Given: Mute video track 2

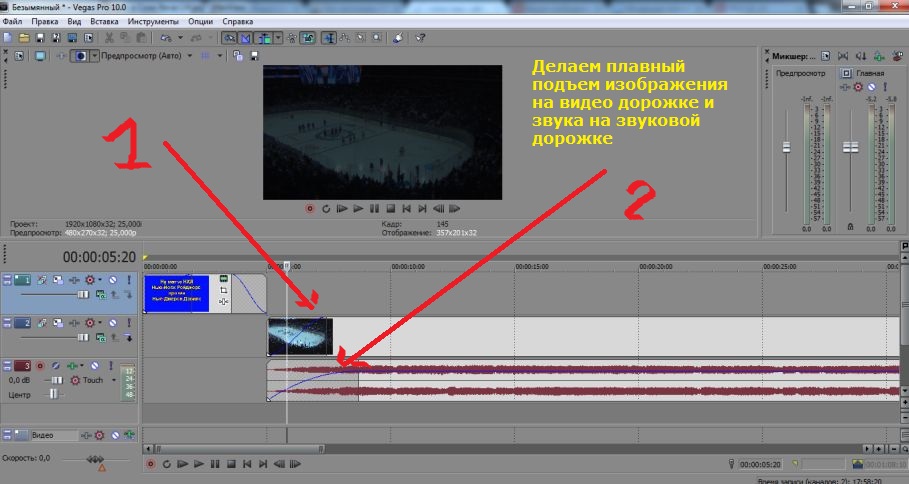Looking at the screenshot, I should point(113,323).
